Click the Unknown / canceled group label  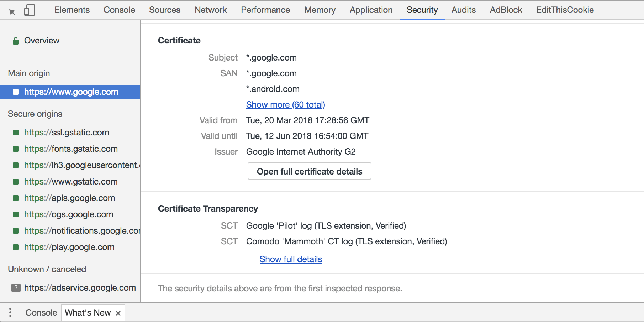47,269
